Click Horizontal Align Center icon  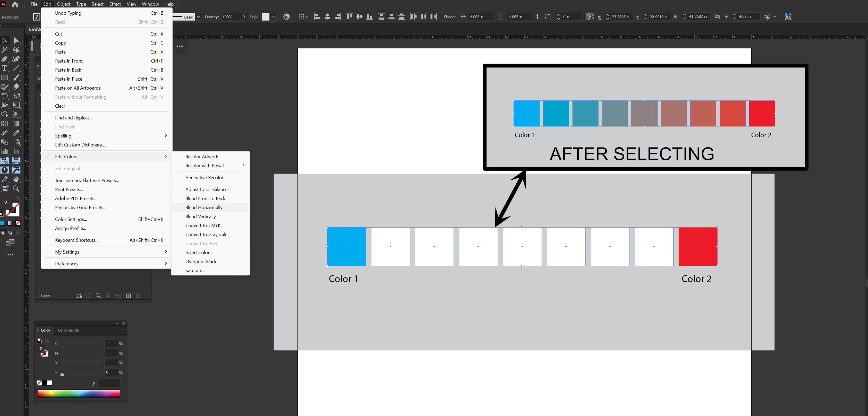pyautogui.click(x=327, y=16)
